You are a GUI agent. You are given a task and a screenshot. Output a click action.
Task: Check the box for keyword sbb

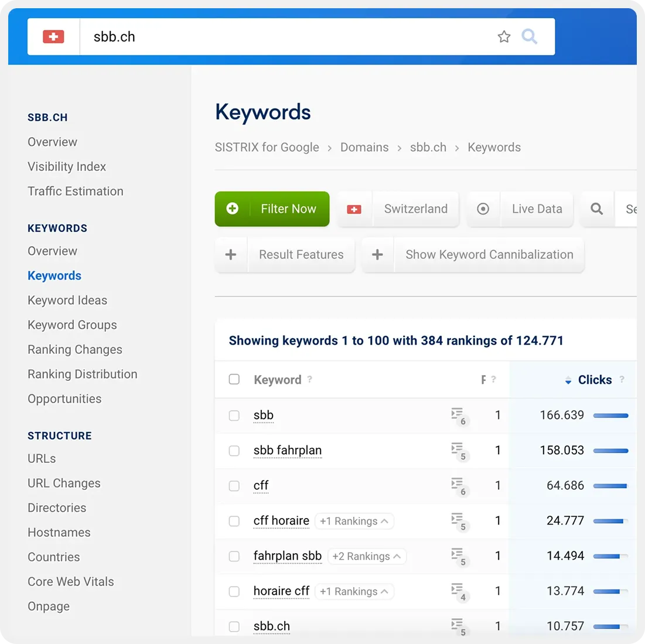click(234, 415)
